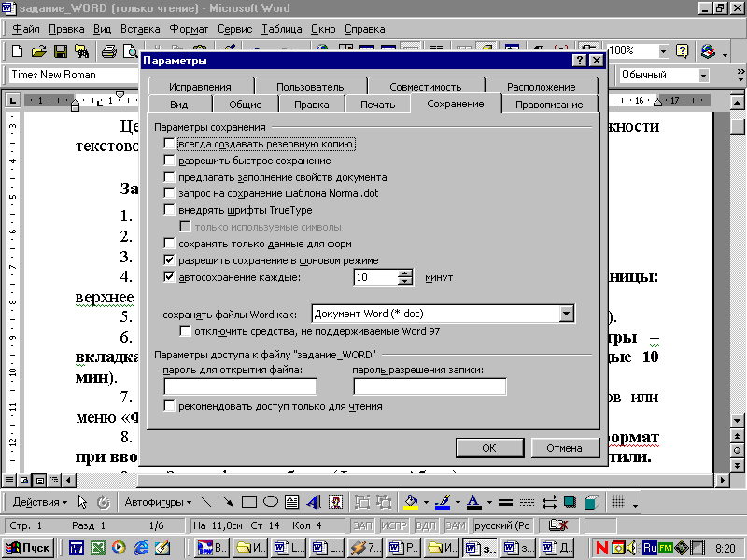747x560 pixels.
Task: Open the Line Color dropdown arrow
Action: pyautogui.click(x=458, y=502)
